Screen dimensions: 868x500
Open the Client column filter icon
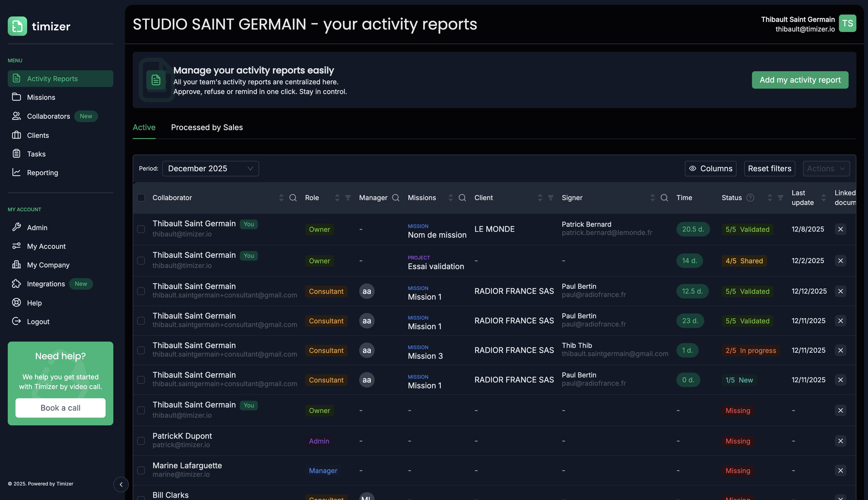click(550, 197)
